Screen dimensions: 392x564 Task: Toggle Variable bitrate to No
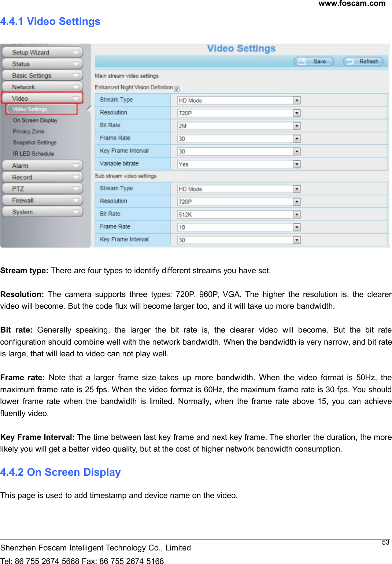point(297,164)
